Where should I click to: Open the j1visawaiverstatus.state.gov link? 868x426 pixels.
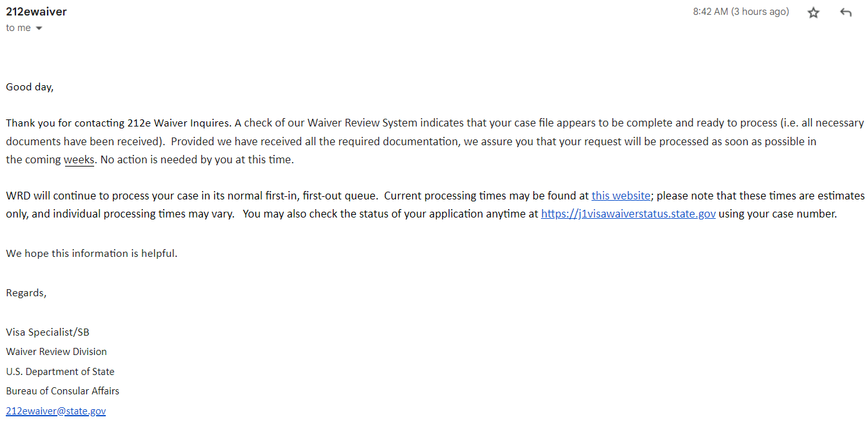pyautogui.click(x=628, y=214)
